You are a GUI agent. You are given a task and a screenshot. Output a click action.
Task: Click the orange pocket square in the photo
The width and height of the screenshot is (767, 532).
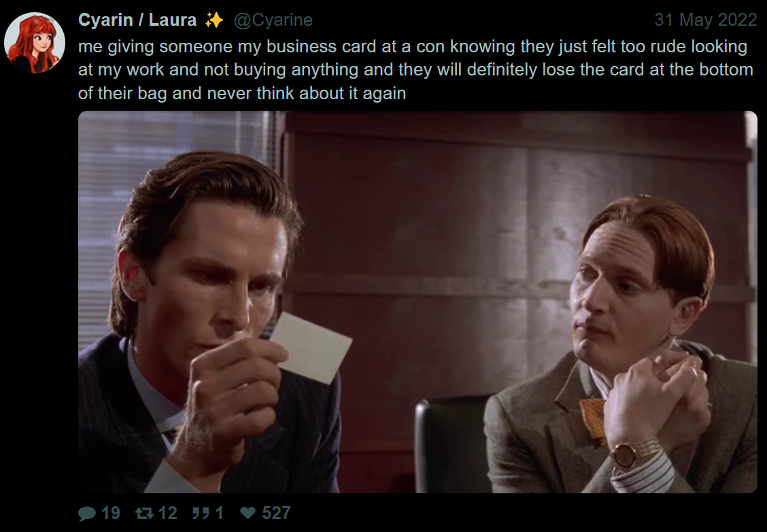593,421
